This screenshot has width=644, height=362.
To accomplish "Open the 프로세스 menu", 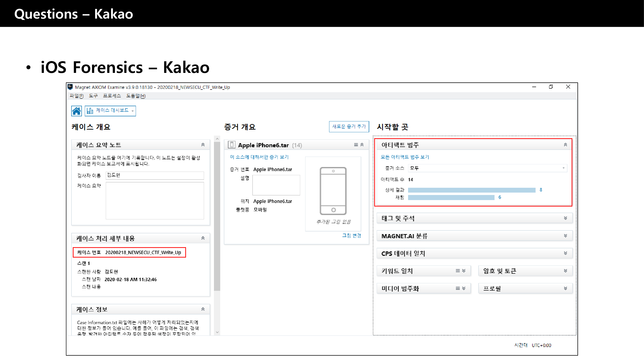I will coord(112,96).
